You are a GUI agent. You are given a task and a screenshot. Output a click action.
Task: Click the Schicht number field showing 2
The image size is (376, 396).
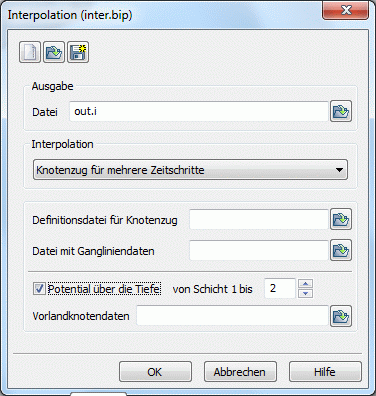(280, 288)
